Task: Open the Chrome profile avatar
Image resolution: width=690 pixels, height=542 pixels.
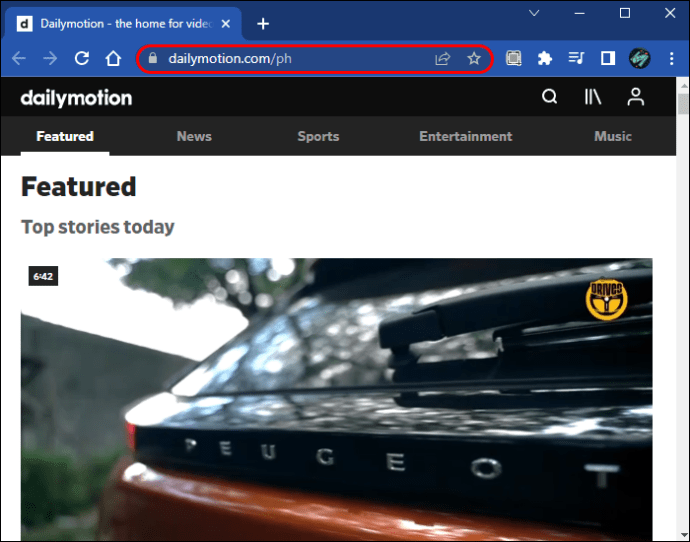Action: click(639, 58)
